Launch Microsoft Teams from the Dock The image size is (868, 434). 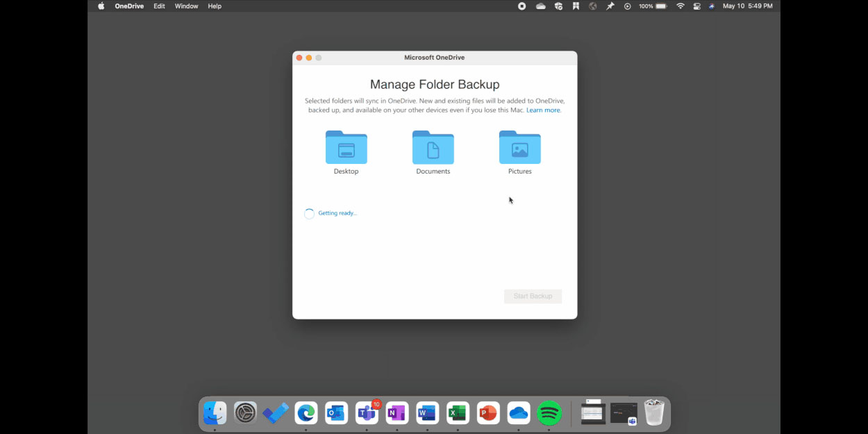367,413
